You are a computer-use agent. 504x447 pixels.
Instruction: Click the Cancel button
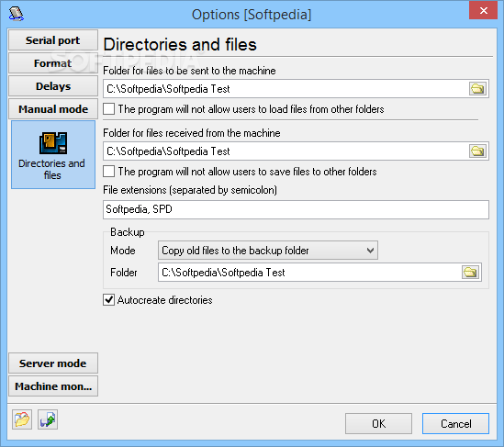[455, 423]
